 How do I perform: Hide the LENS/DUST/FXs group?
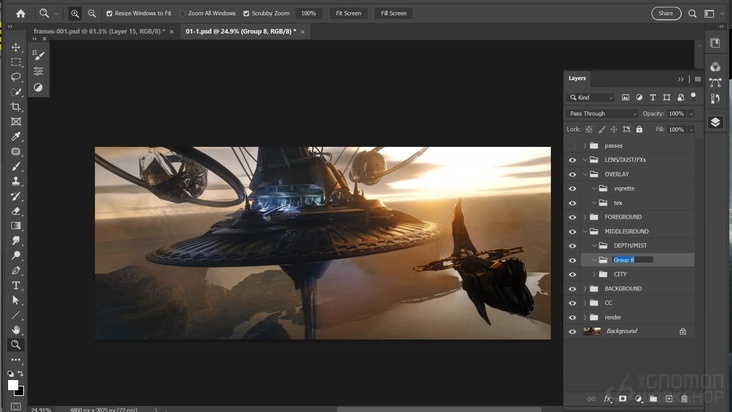pos(572,160)
